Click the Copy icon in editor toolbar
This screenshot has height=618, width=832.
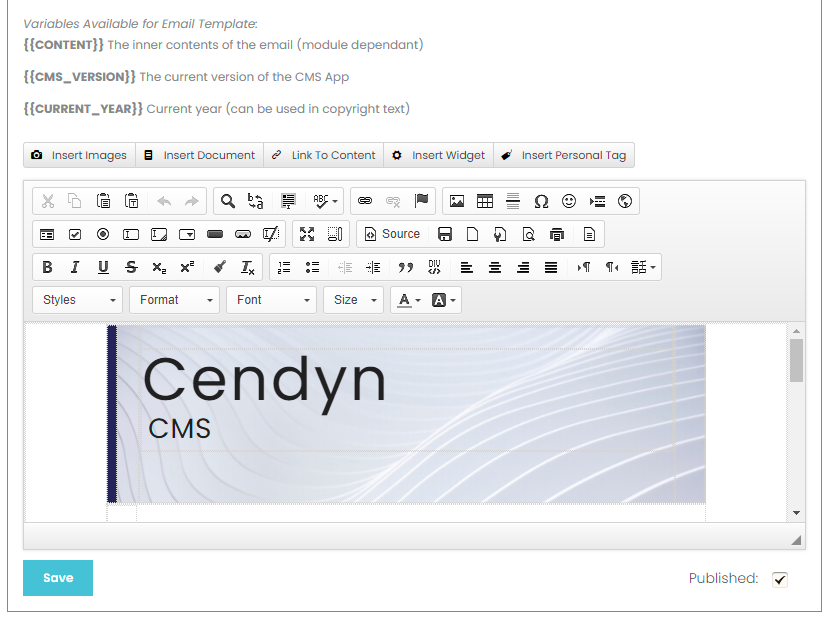pos(75,201)
